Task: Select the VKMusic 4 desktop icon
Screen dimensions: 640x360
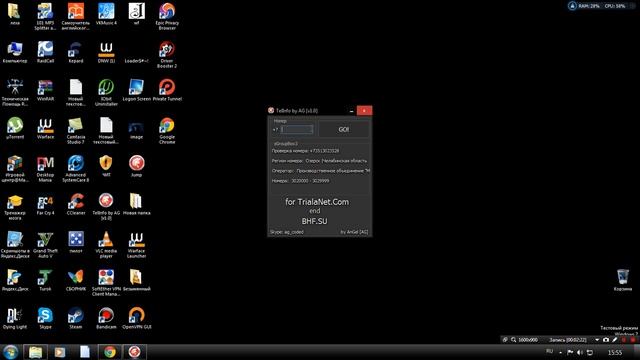Action: click(106, 14)
